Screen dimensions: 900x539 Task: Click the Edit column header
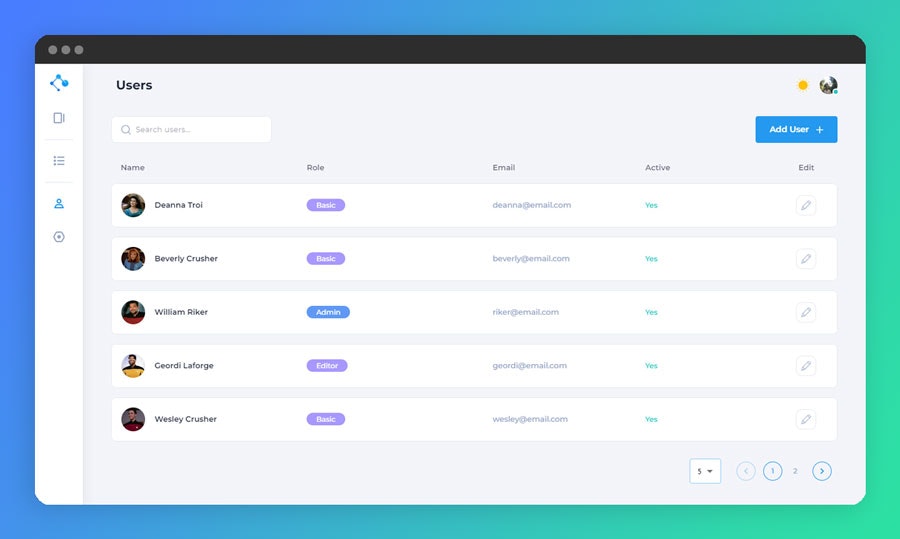click(806, 168)
